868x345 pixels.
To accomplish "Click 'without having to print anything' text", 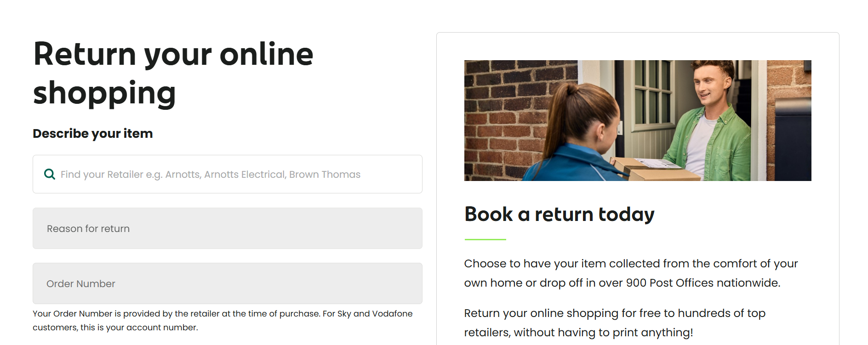I will [603, 333].
